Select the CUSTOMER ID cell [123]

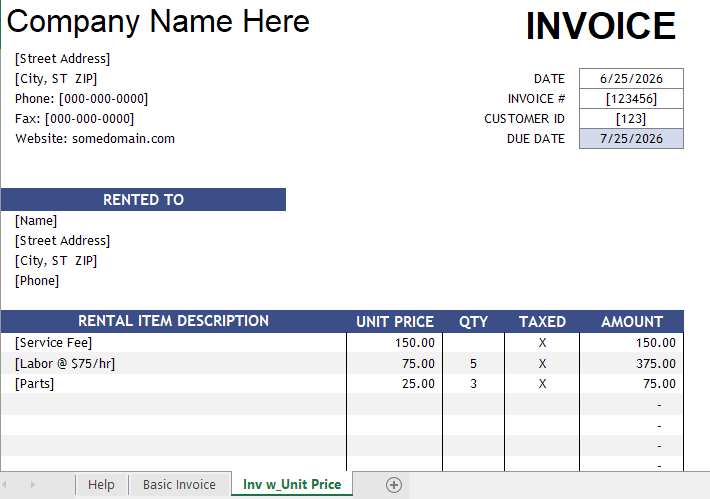(x=631, y=119)
